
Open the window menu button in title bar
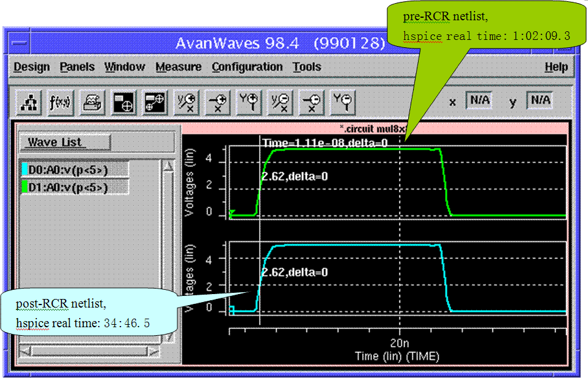coord(19,43)
